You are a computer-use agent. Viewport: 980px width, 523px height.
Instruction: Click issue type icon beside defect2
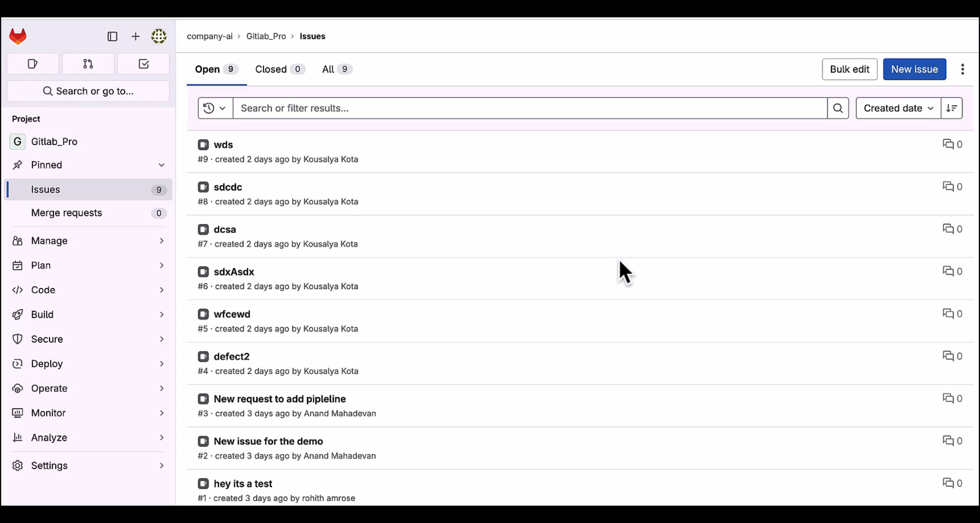tap(203, 357)
